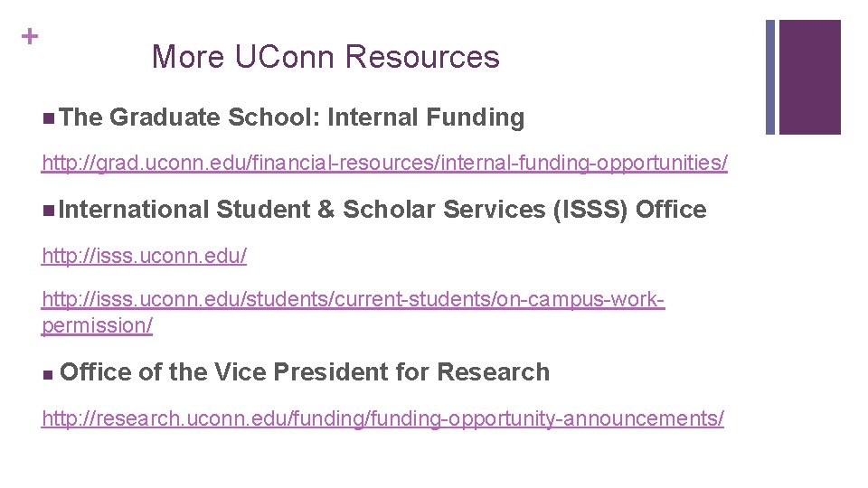Open the short http://isss.uconn.edu/ link
868x488 pixels.
coord(144,257)
